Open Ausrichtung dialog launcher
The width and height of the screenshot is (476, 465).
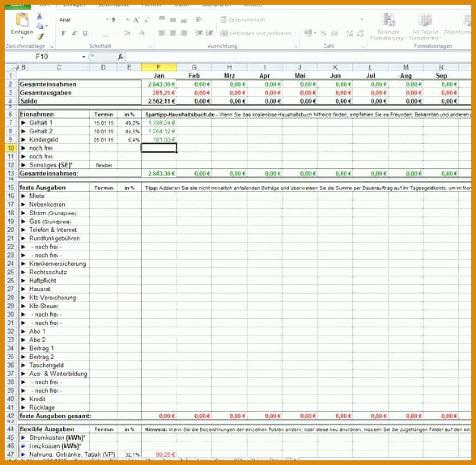pyautogui.click(x=295, y=46)
